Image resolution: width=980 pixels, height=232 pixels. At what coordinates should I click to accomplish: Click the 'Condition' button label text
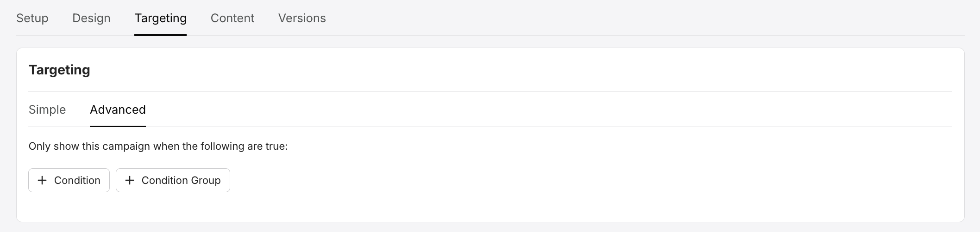pyautogui.click(x=77, y=180)
